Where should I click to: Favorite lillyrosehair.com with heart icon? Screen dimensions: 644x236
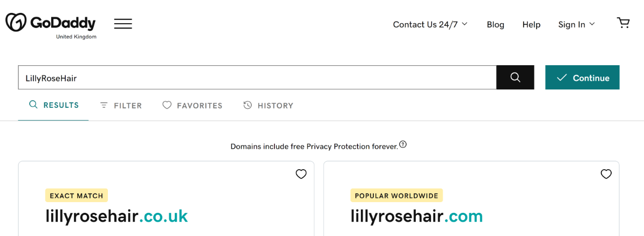(x=606, y=174)
